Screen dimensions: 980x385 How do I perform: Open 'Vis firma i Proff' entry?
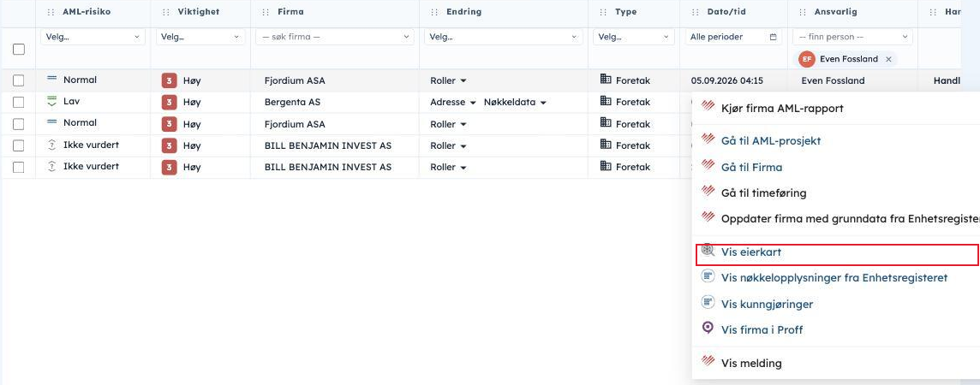(762, 330)
